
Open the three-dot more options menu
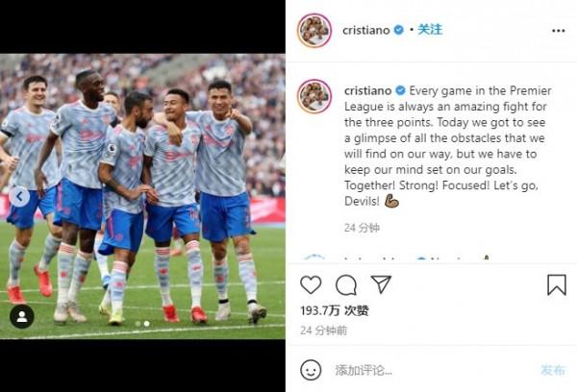point(558,31)
